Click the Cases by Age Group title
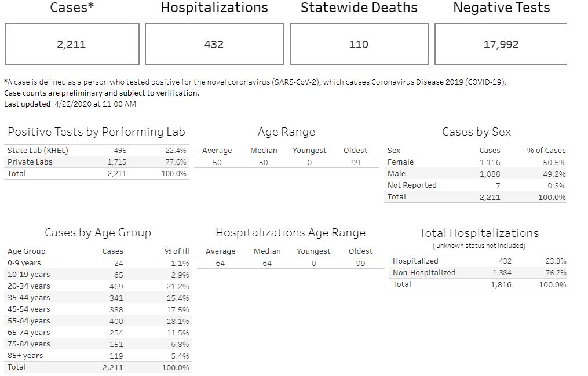This screenshot has height=376, width=588. [x=98, y=233]
